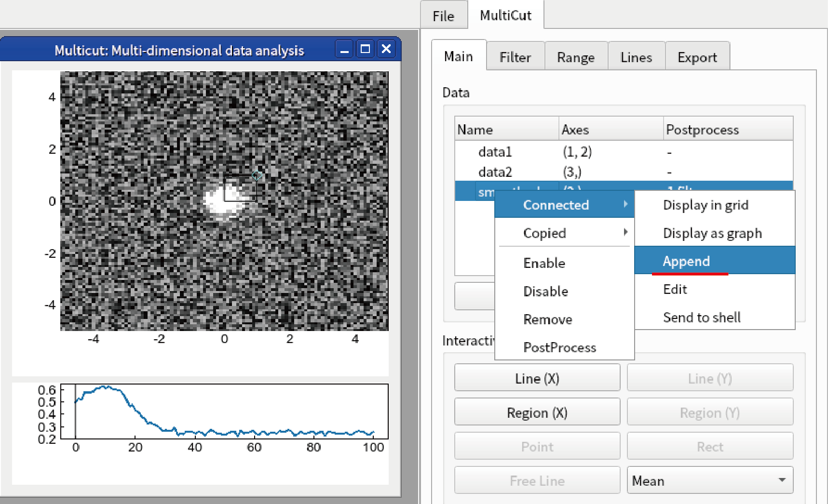The height and width of the screenshot is (504, 828).
Task: Open the Filter tab
Action: (x=515, y=57)
